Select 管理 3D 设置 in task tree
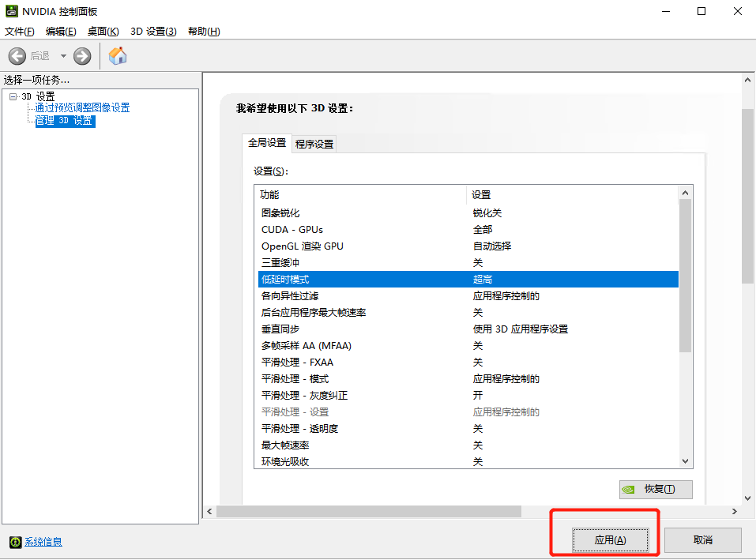Image resolution: width=756 pixels, height=560 pixels. (65, 121)
